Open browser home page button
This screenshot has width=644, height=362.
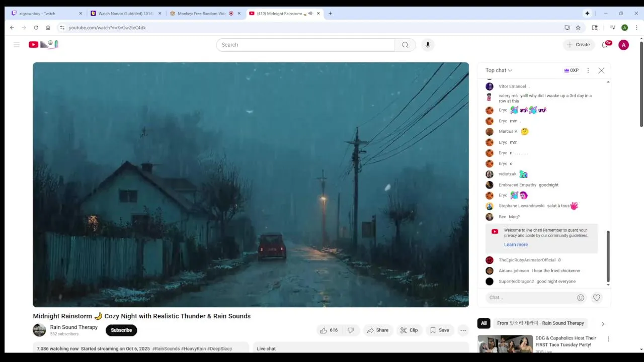tap(48, 28)
